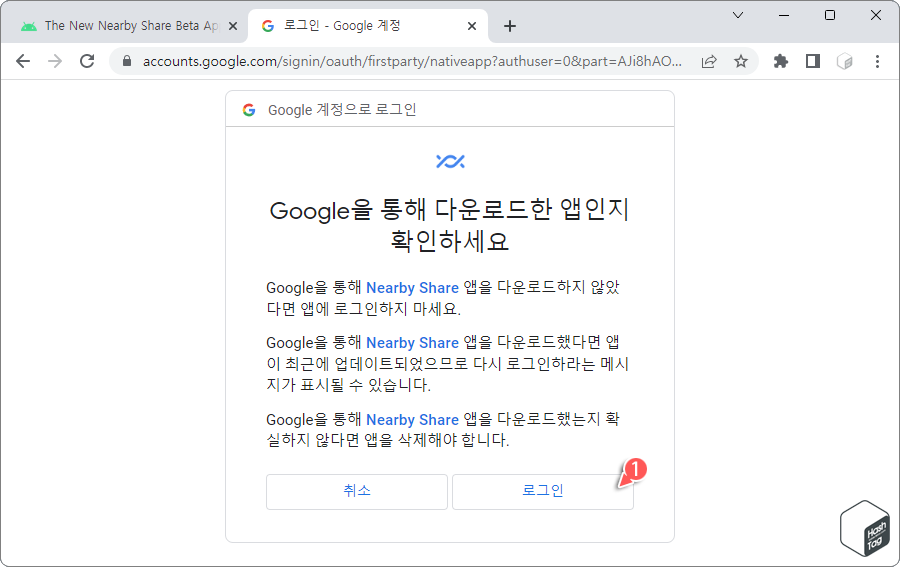
Task: Click the 'Google 계정으로 로그인' header text
Action: point(342,110)
